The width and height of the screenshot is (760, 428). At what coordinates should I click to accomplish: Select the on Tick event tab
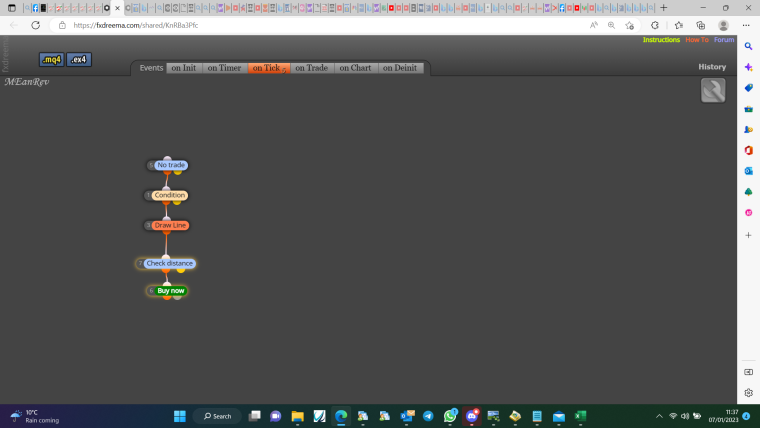[x=269, y=68]
